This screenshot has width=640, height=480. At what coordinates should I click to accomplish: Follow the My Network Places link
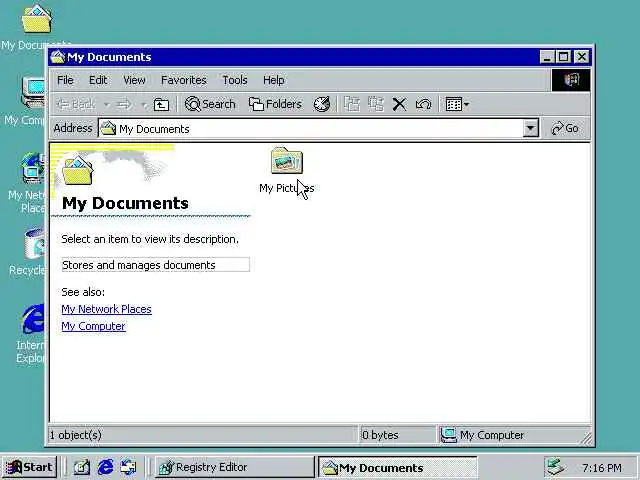coord(107,309)
